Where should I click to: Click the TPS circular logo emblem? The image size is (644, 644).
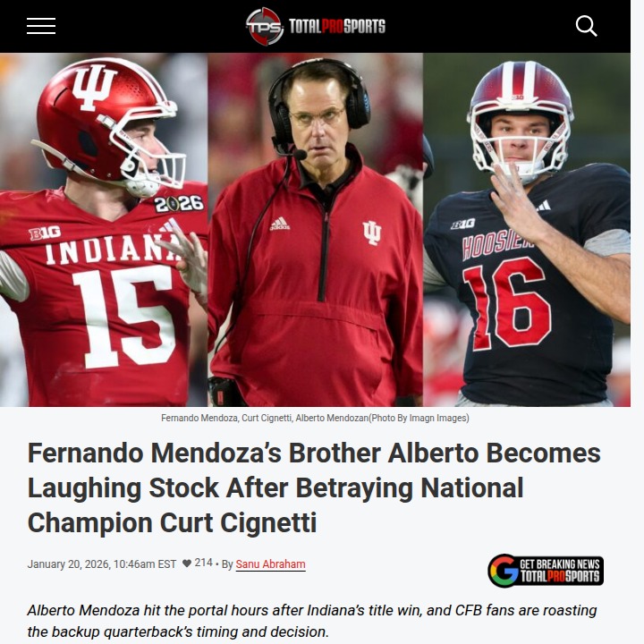(x=265, y=26)
